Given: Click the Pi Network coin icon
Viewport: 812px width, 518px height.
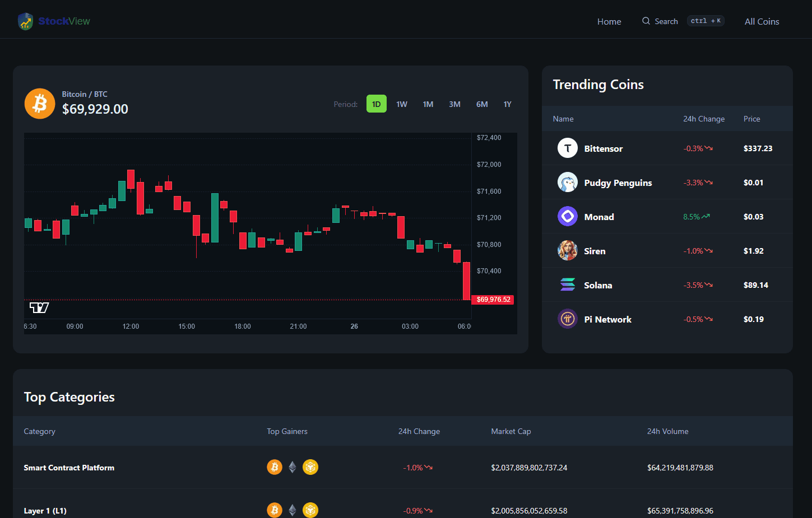Looking at the screenshot, I should coord(567,319).
